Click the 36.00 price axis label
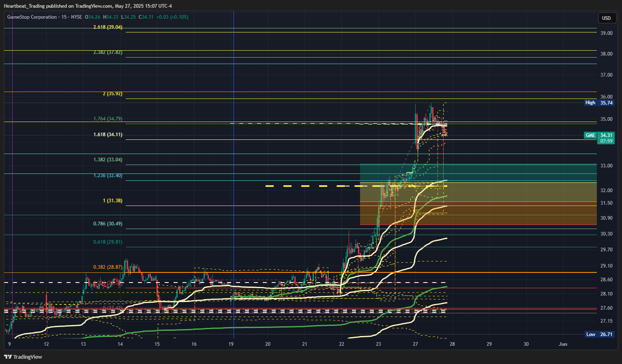Viewport: 622px width, 364px height. pos(606,97)
